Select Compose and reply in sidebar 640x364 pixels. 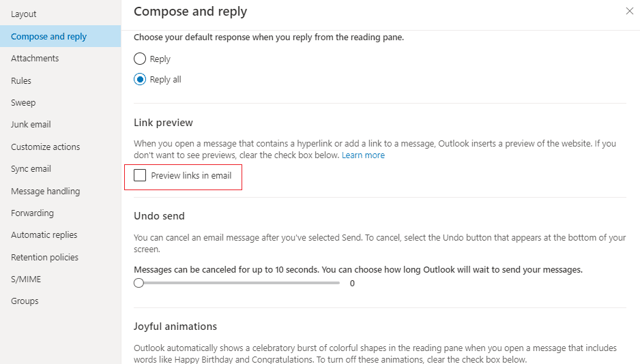coord(48,37)
